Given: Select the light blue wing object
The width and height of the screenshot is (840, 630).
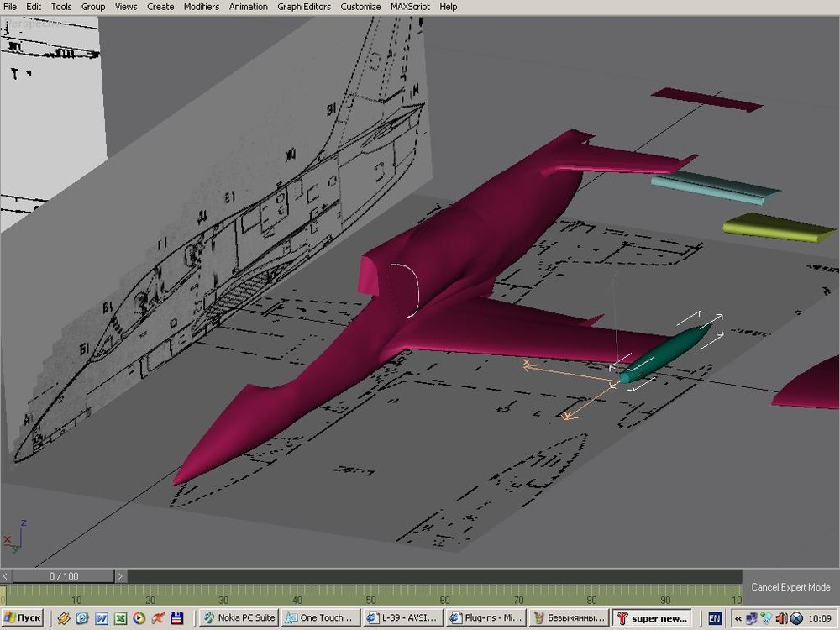Looking at the screenshot, I should point(714,188).
